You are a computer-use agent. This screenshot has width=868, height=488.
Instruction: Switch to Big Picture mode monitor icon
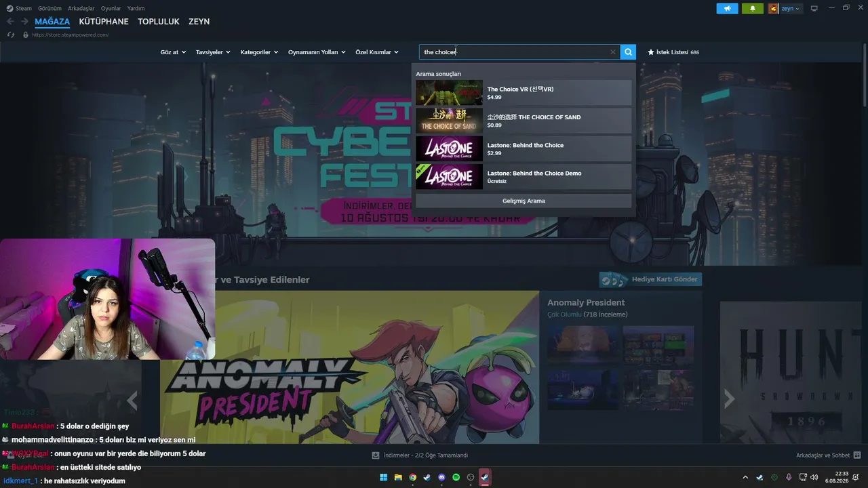(814, 8)
